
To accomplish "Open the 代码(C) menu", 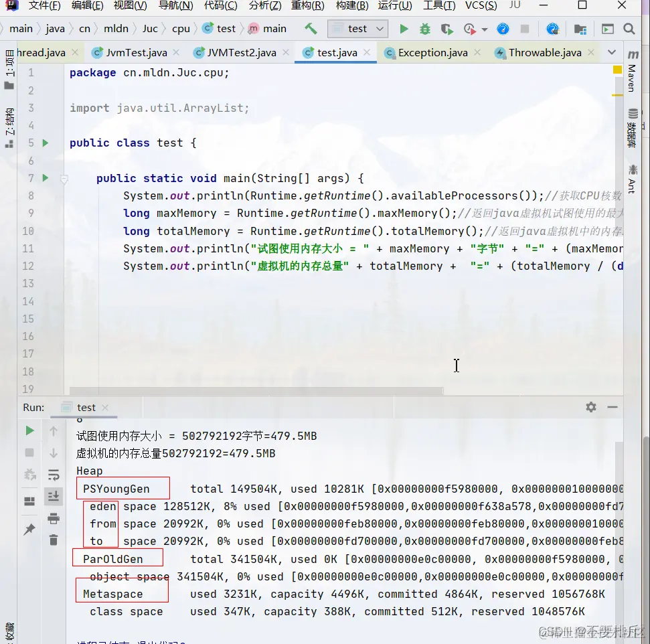I will pos(220,5).
